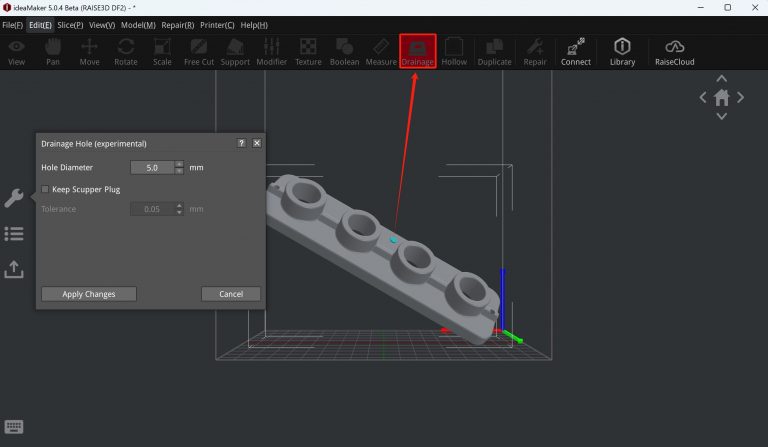Open the Printer menu
This screenshot has height=447, width=768.
pyautogui.click(x=217, y=25)
